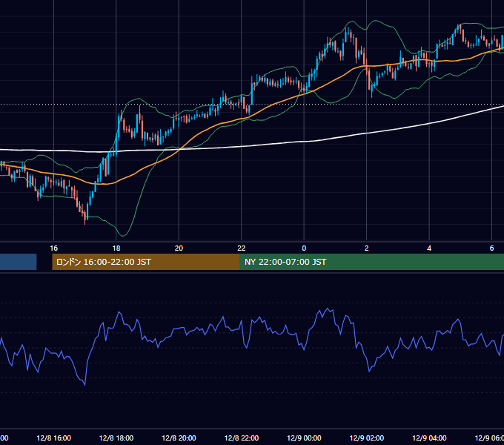Click the 12/8 20:00 time label

(179, 438)
